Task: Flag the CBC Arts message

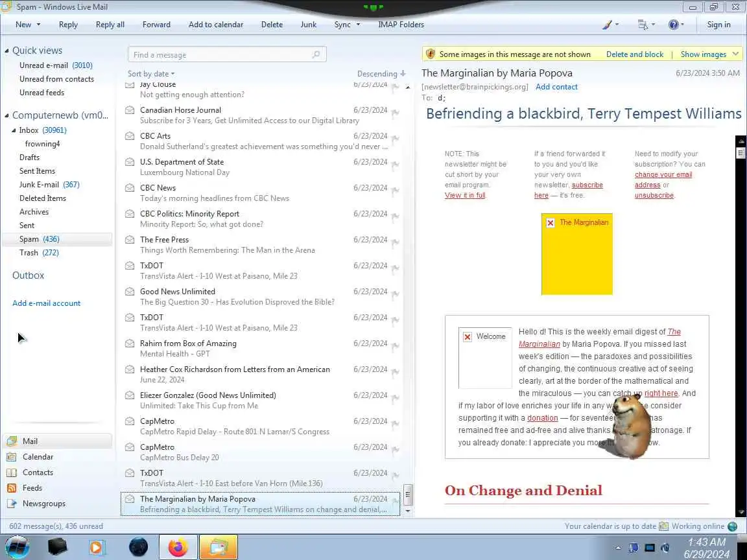Action: [395, 139]
